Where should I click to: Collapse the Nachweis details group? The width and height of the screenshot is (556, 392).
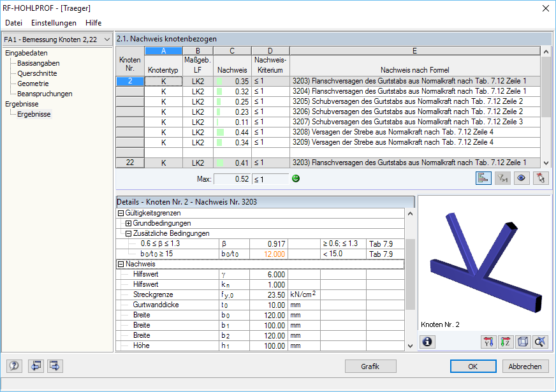pos(121,264)
